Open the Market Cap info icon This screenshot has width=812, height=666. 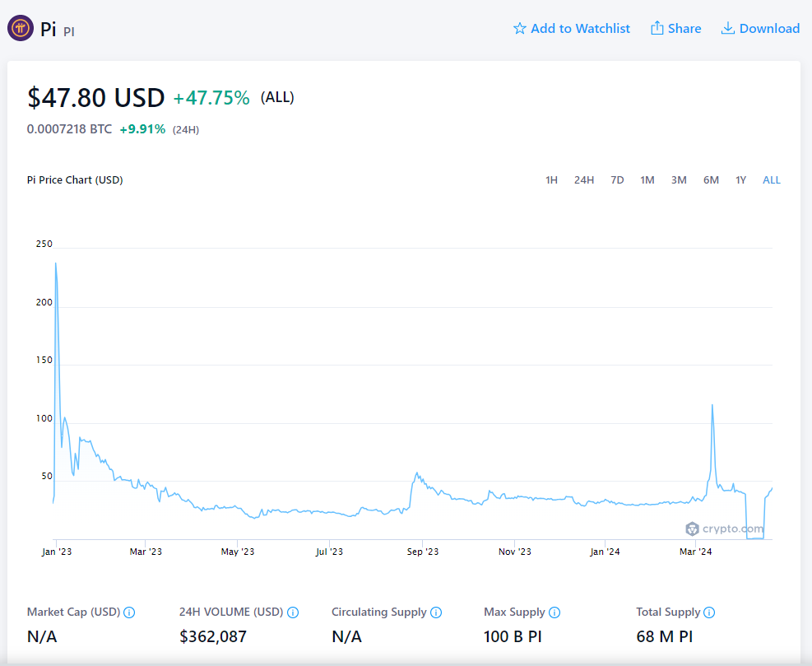[x=129, y=612]
